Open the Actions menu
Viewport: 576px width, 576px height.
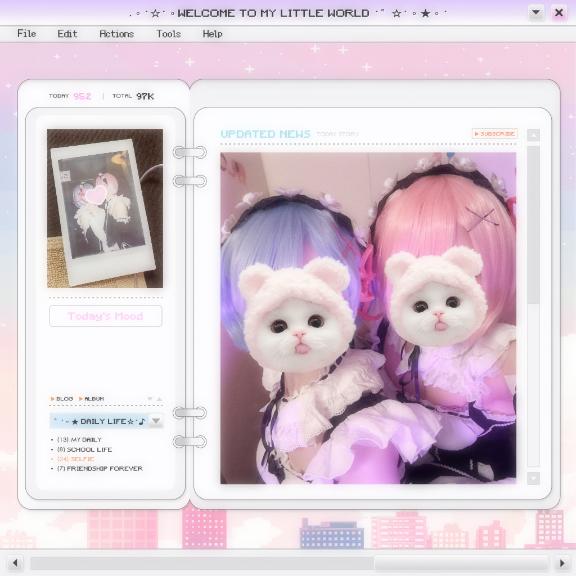pos(116,34)
